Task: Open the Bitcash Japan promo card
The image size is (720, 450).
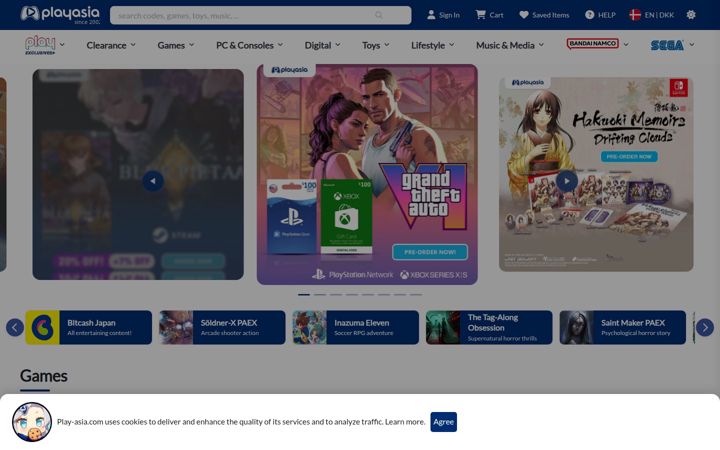Action: (x=89, y=327)
